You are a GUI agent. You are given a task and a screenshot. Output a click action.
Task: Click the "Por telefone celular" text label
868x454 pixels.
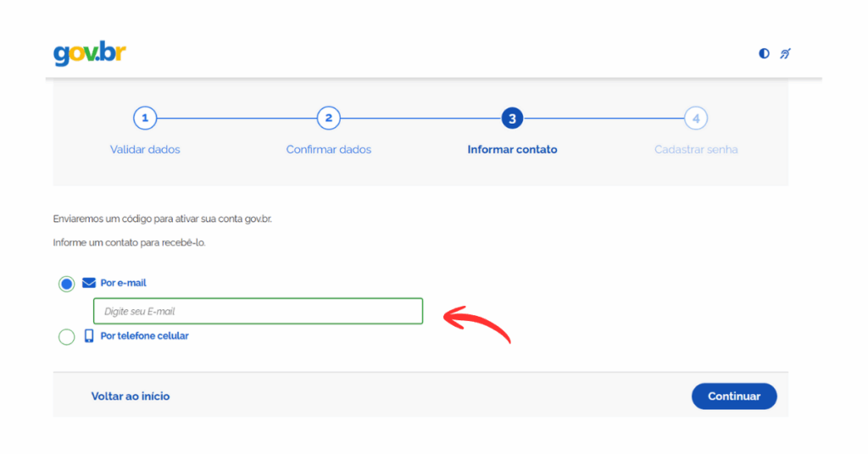click(144, 336)
